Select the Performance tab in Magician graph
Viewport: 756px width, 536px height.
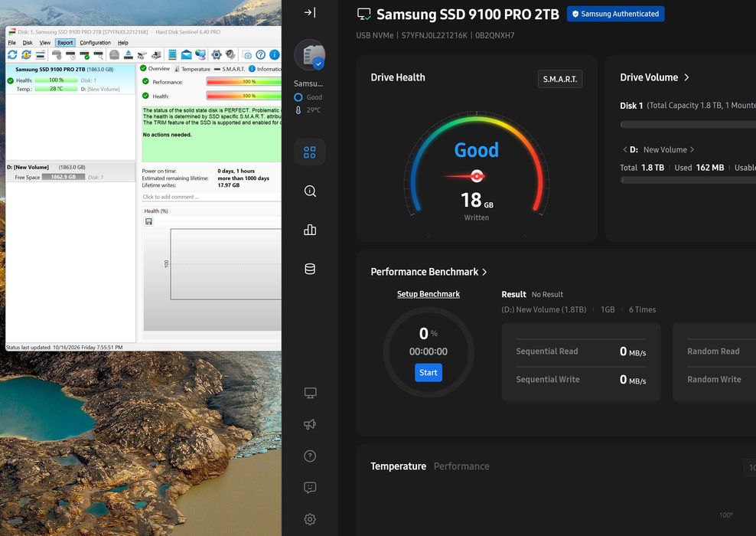[461, 466]
